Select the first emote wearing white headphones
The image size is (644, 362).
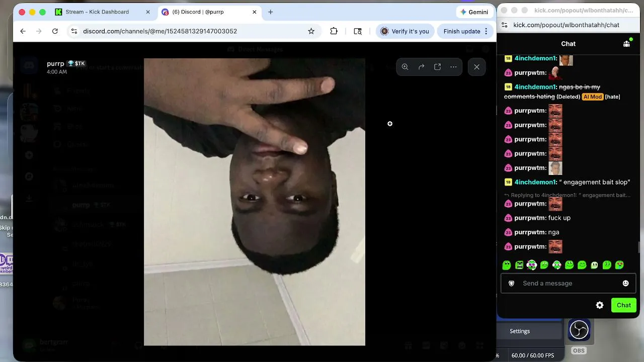pyautogui.click(x=532, y=265)
